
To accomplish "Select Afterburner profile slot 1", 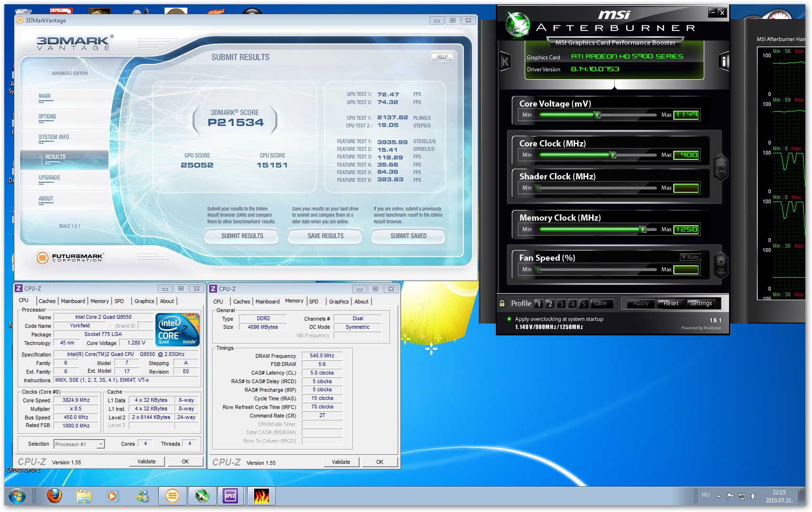I will pyautogui.click(x=538, y=303).
